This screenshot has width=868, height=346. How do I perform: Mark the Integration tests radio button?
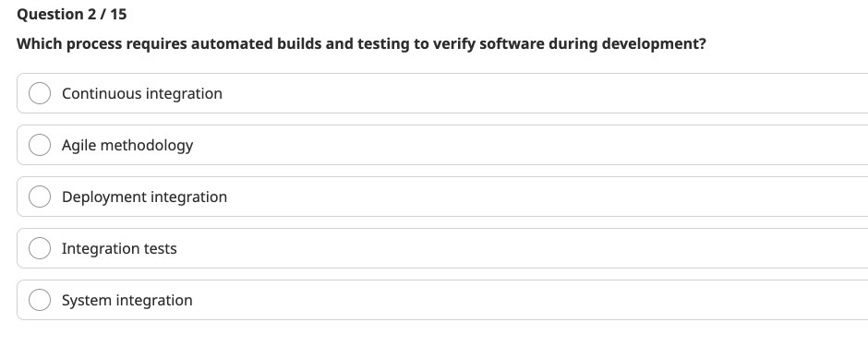point(40,248)
